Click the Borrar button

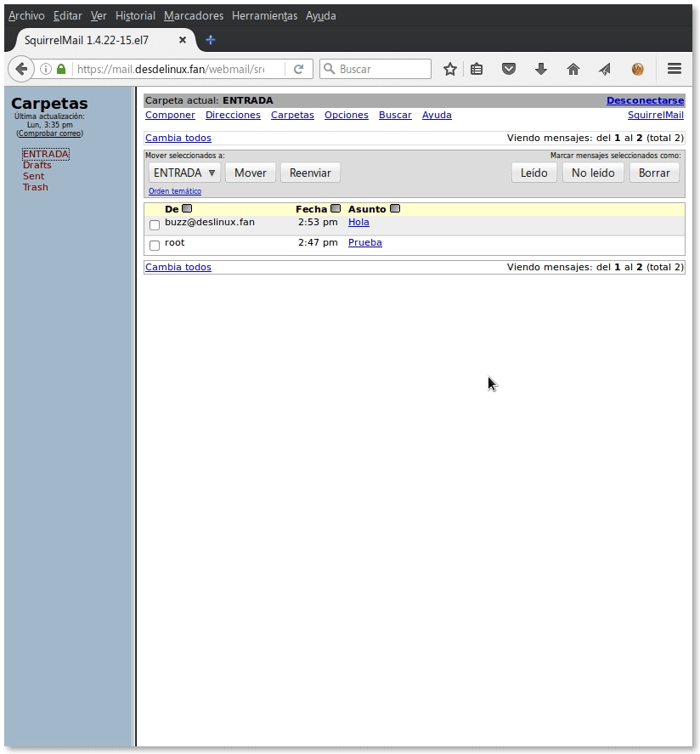(x=654, y=173)
